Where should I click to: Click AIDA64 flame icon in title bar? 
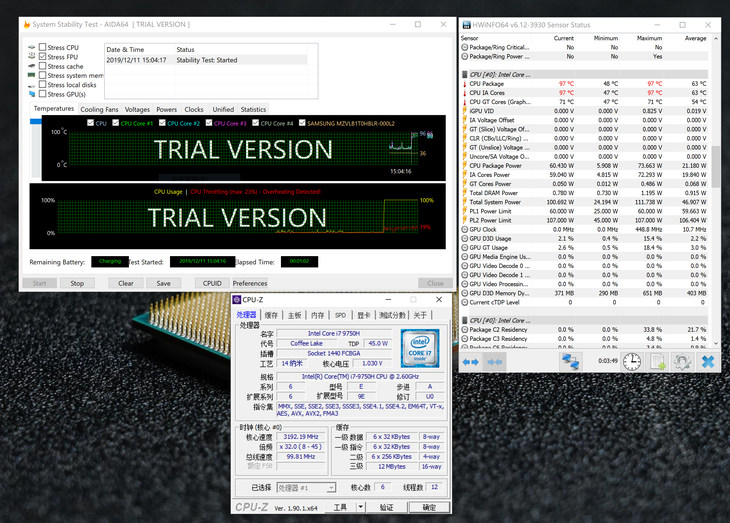[x=27, y=24]
